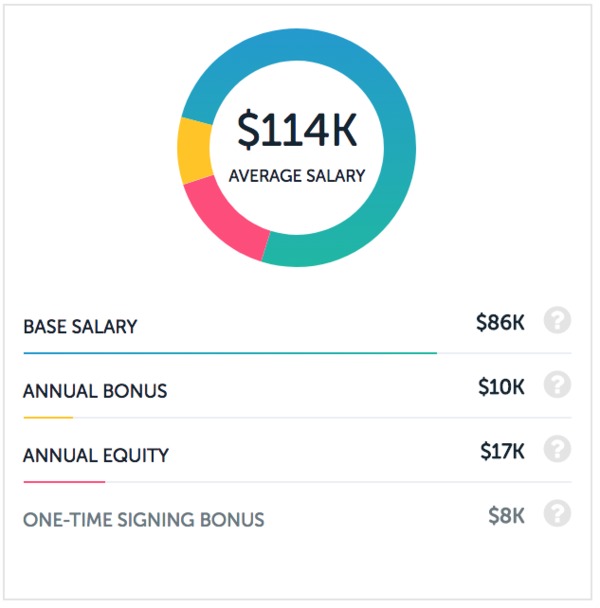Click the $86K base salary value

tap(500, 323)
